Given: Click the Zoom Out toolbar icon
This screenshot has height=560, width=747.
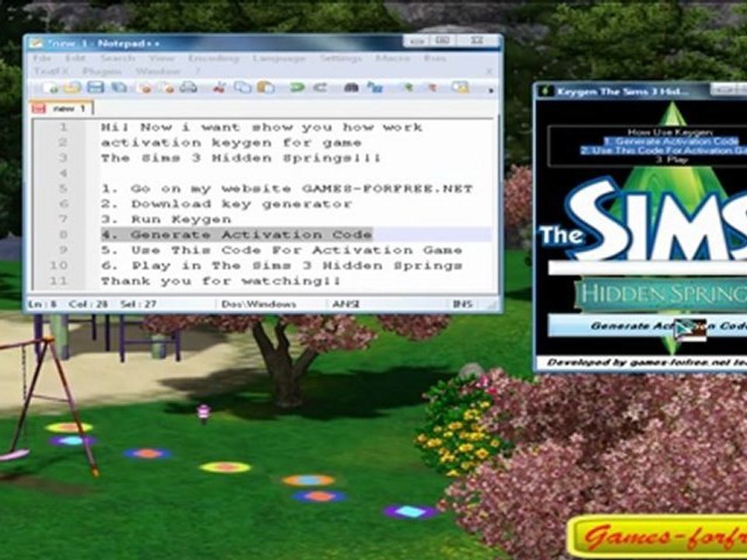Looking at the screenshot, I should 432,88.
